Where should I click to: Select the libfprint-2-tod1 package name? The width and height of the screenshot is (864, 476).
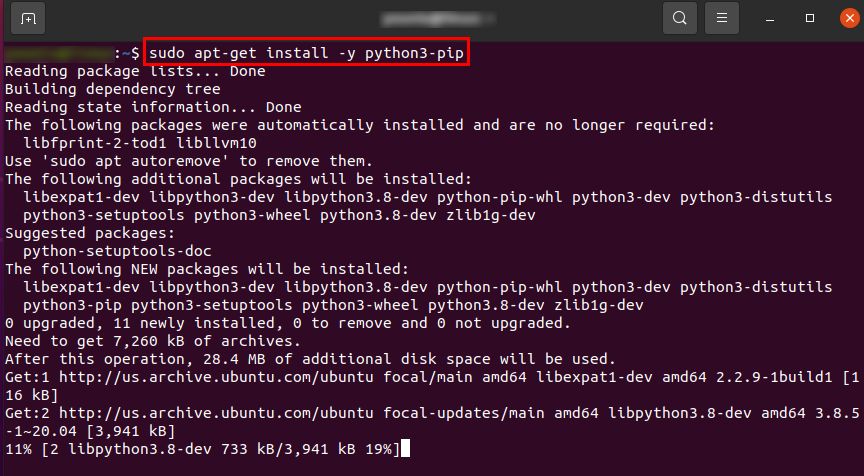[x=95, y=143]
